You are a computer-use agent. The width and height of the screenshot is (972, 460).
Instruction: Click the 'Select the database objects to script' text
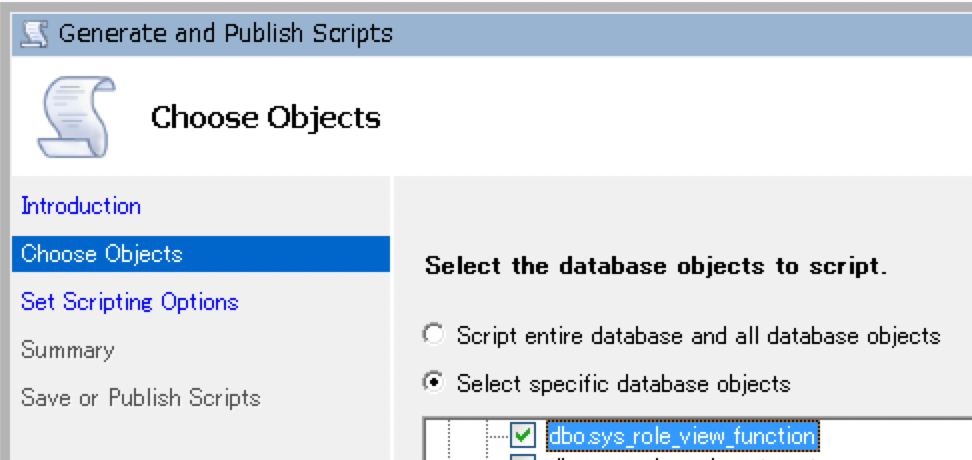[656, 267]
